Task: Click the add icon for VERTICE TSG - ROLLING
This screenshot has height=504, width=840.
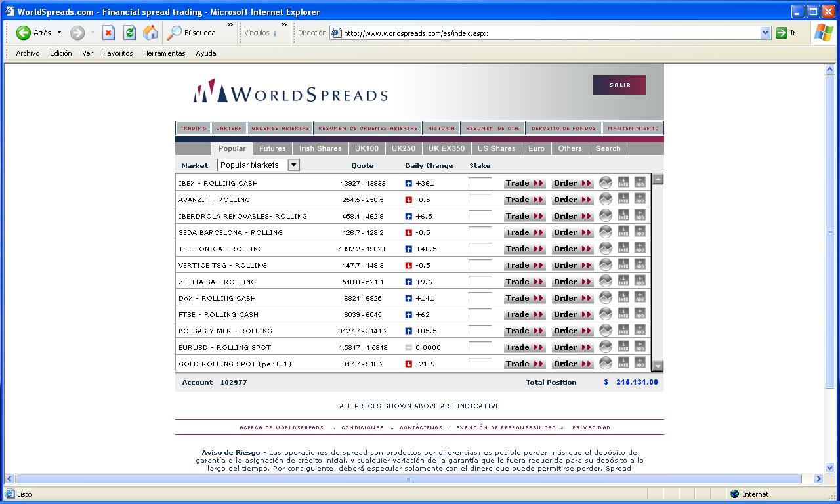Action: coord(640,264)
